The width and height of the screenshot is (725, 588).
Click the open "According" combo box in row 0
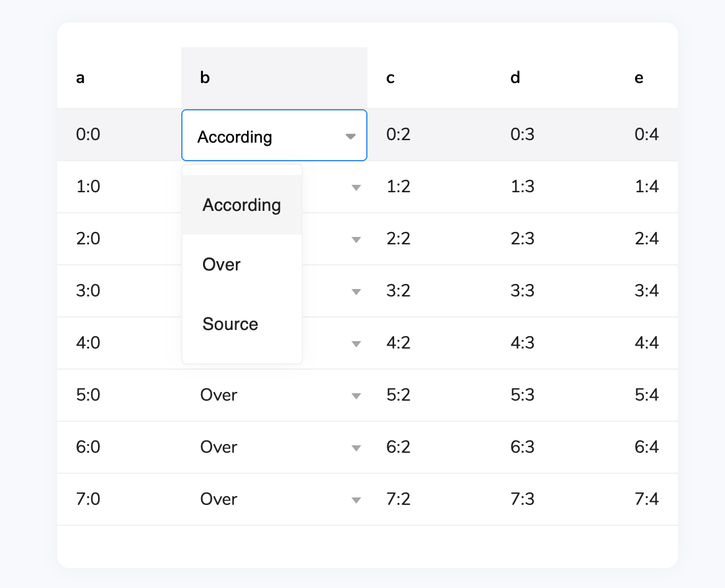(x=267, y=136)
